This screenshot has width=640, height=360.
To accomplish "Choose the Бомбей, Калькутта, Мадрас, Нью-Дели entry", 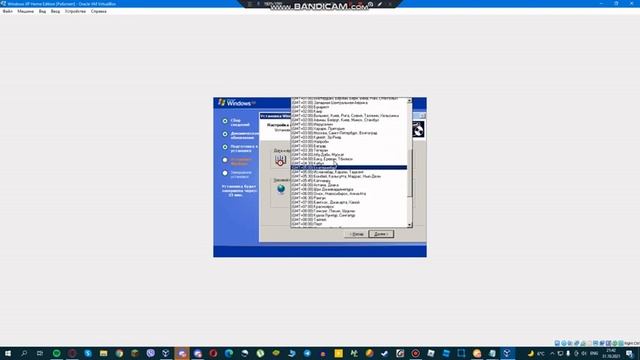I will (349, 176).
